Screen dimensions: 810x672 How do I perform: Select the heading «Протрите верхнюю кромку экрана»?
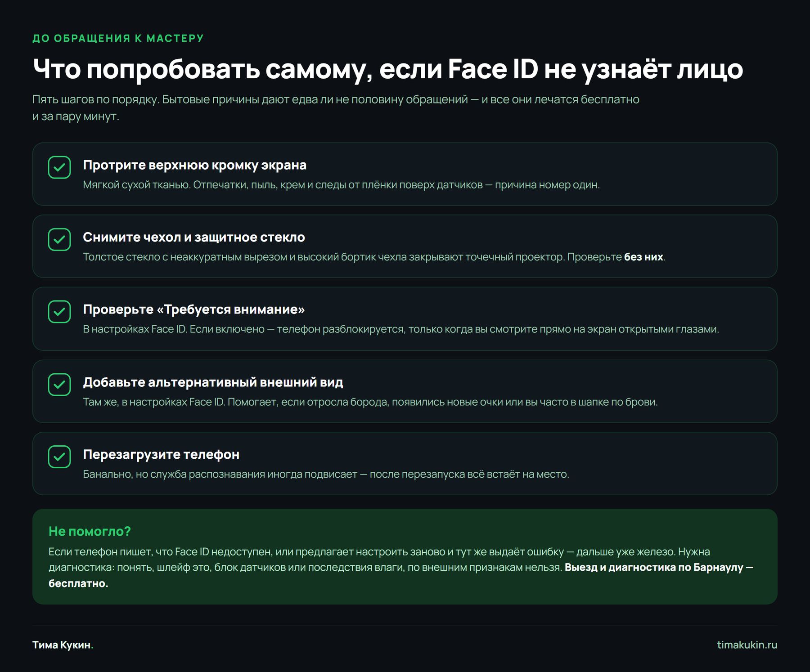click(x=195, y=165)
